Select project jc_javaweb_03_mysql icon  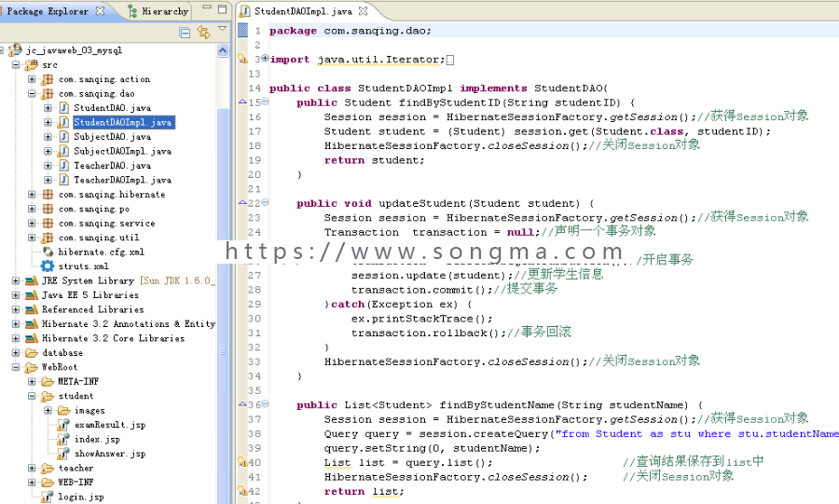(16, 49)
